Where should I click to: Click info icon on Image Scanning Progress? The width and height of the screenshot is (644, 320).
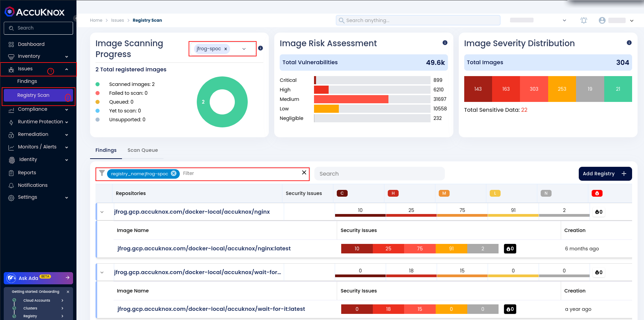pyautogui.click(x=260, y=48)
